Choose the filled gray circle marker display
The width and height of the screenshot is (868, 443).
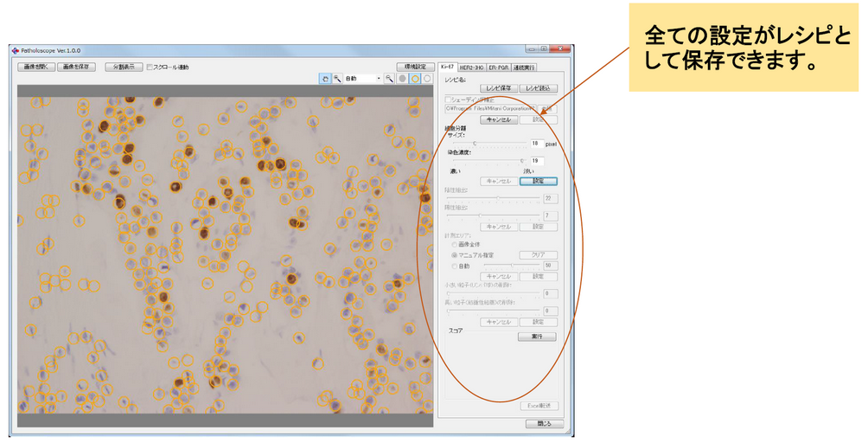(x=403, y=80)
